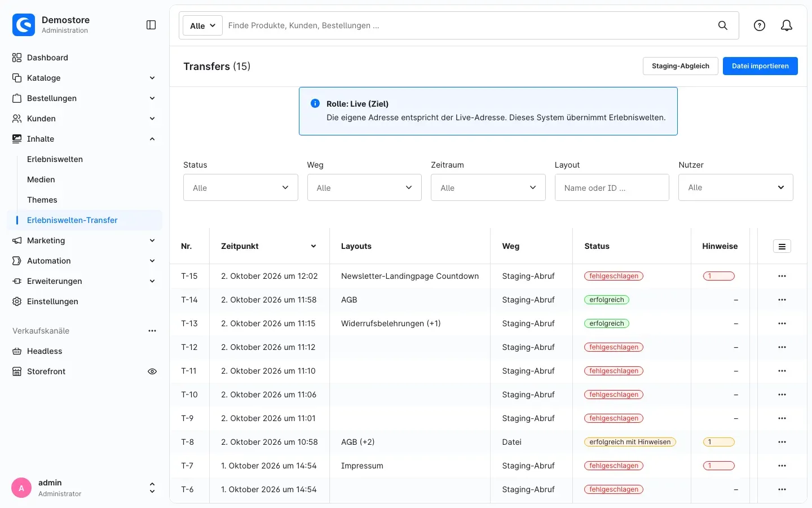Open the row actions menu for T-12
This screenshot has width=812, height=508.
pyautogui.click(x=782, y=347)
